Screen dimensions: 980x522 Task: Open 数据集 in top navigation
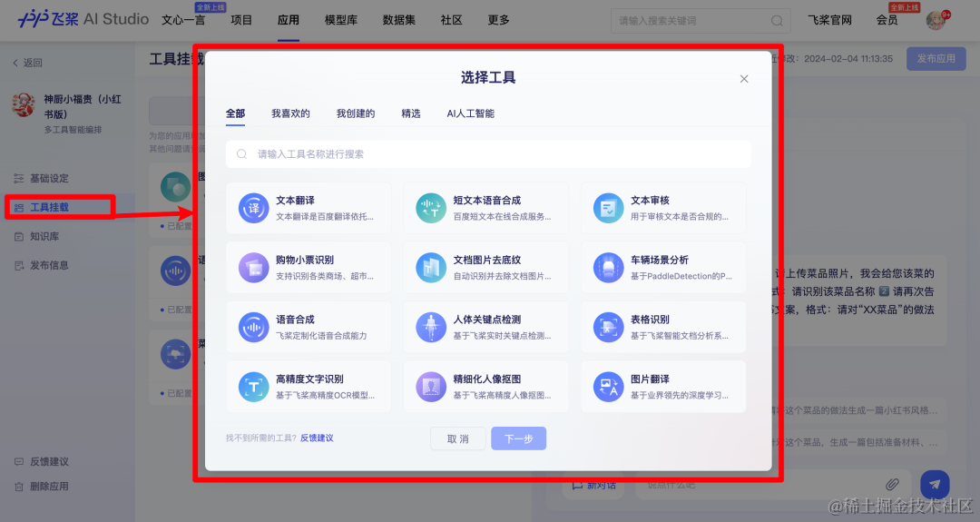click(398, 20)
